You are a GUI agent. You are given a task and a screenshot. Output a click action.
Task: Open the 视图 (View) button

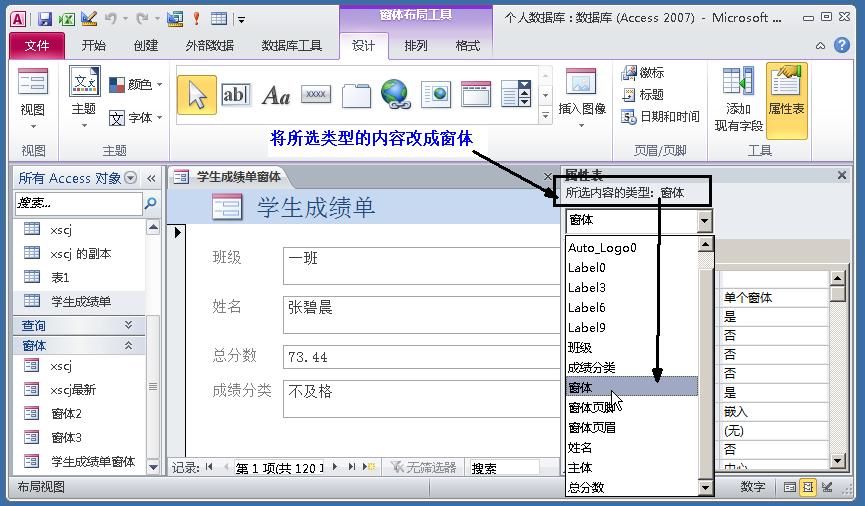pos(33,98)
